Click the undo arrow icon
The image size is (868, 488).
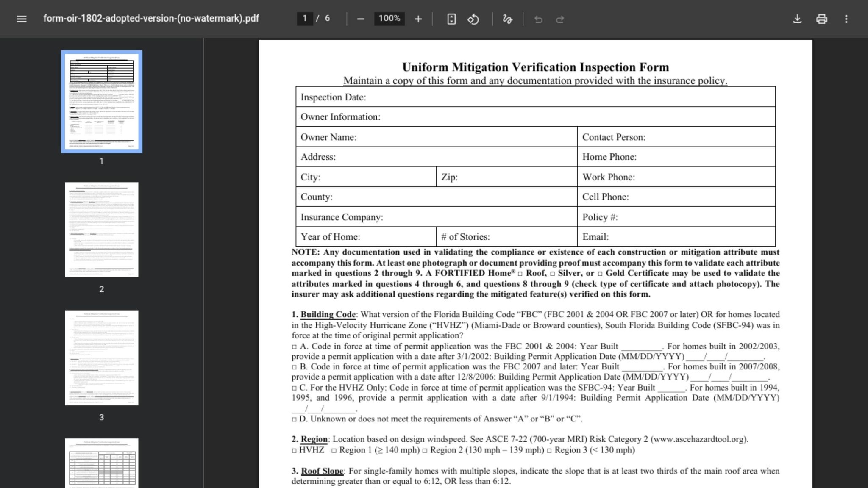click(538, 19)
